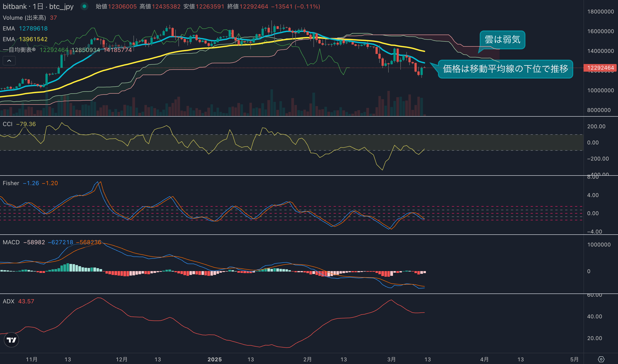
Task: Click the Fisher indicator legend label
Action: (x=11, y=183)
